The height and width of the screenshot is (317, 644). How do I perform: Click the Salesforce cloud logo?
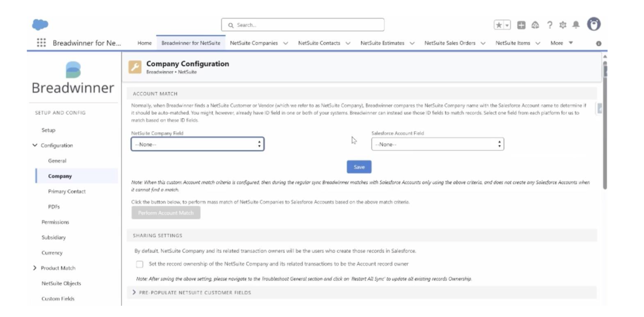pos(40,25)
